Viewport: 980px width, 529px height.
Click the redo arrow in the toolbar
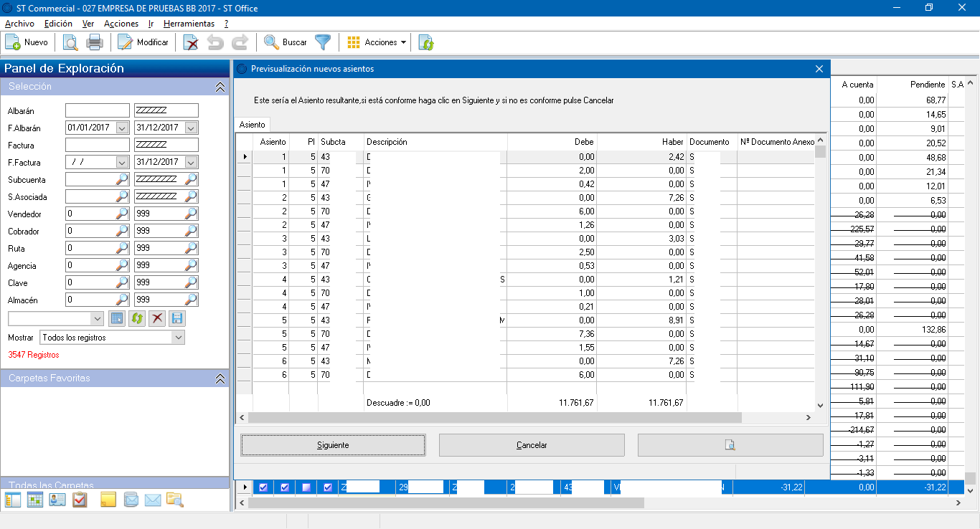(x=240, y=42)
